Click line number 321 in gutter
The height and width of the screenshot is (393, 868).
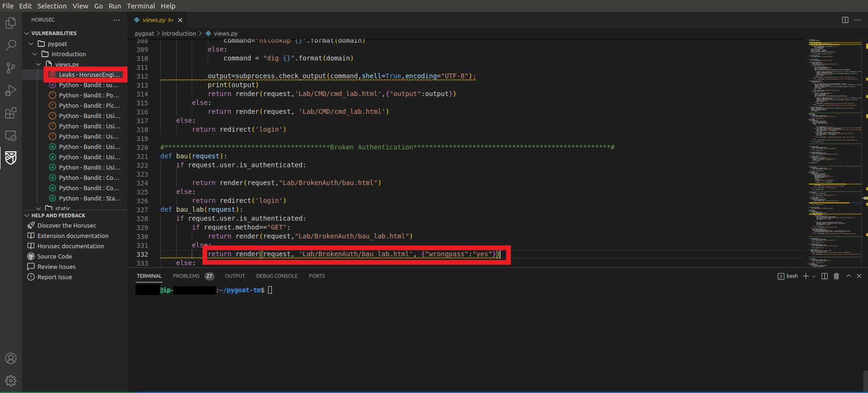(142, 156)
